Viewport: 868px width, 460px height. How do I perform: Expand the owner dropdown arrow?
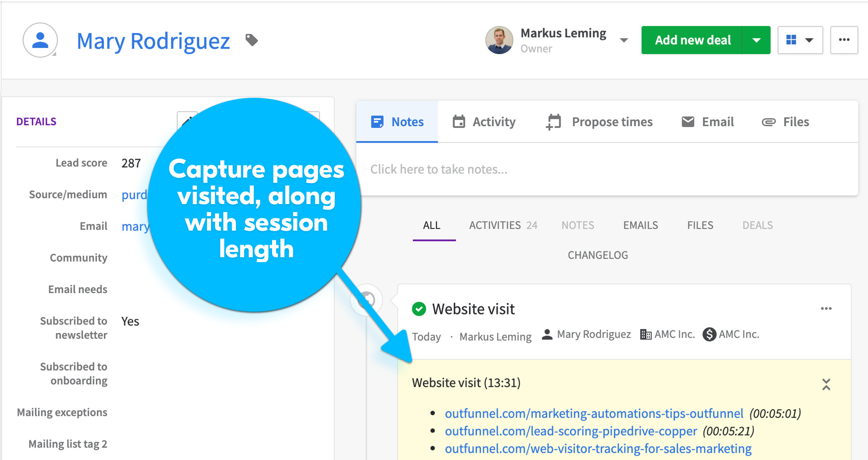click(x=624, y=40)
